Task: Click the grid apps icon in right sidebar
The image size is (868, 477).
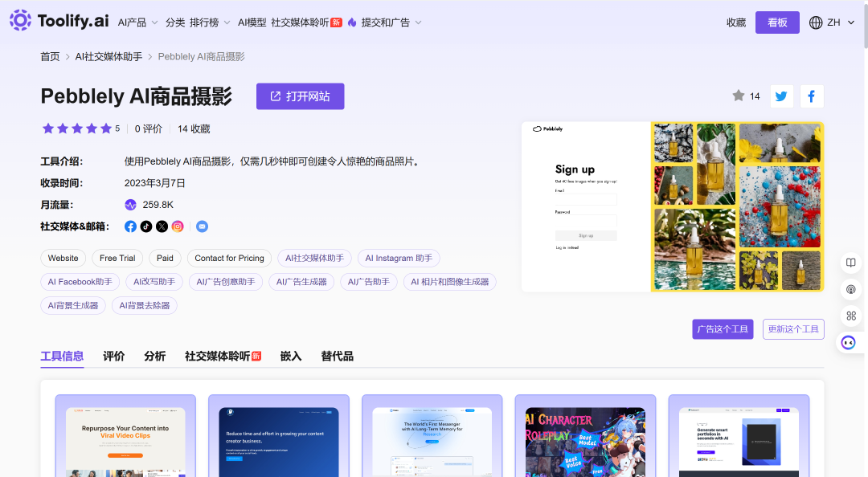Action: (851, 316)
